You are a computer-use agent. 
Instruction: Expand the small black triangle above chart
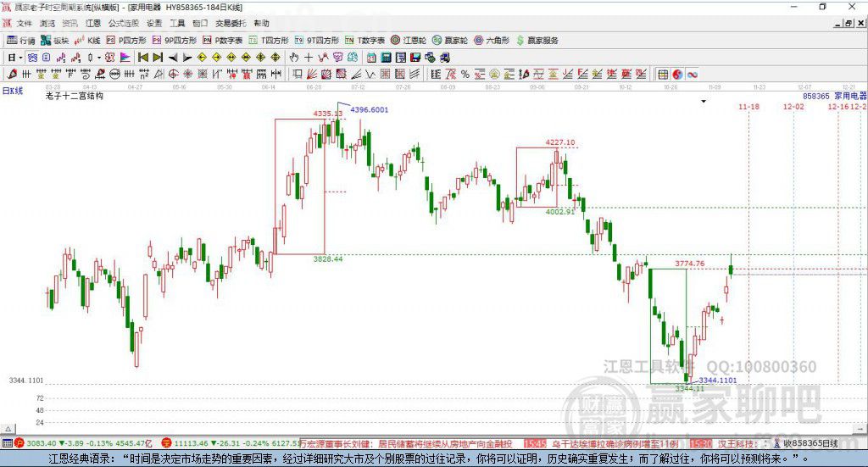pos(704,102)
